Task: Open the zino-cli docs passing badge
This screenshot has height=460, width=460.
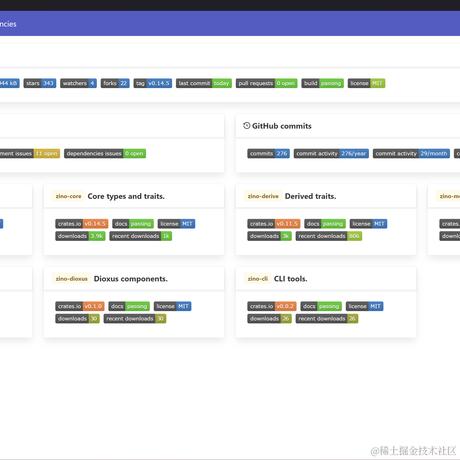Action: 321,306
